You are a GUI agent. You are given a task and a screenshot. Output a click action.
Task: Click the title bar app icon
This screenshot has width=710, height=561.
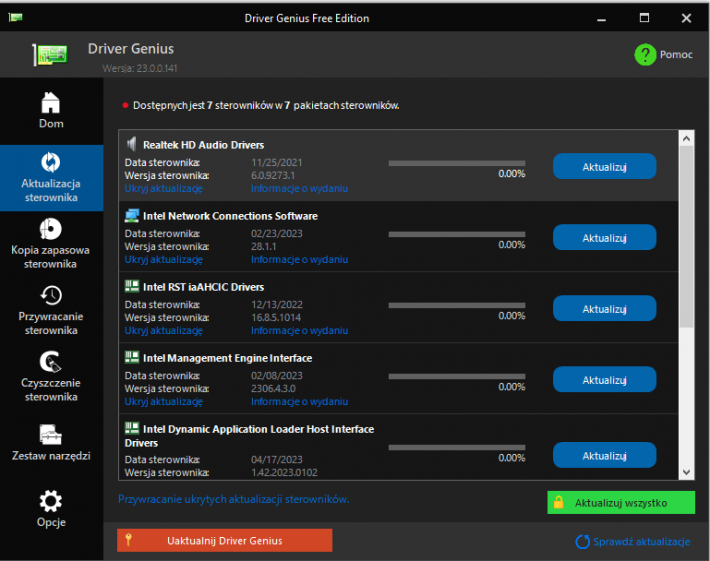(x=15, y=17)
